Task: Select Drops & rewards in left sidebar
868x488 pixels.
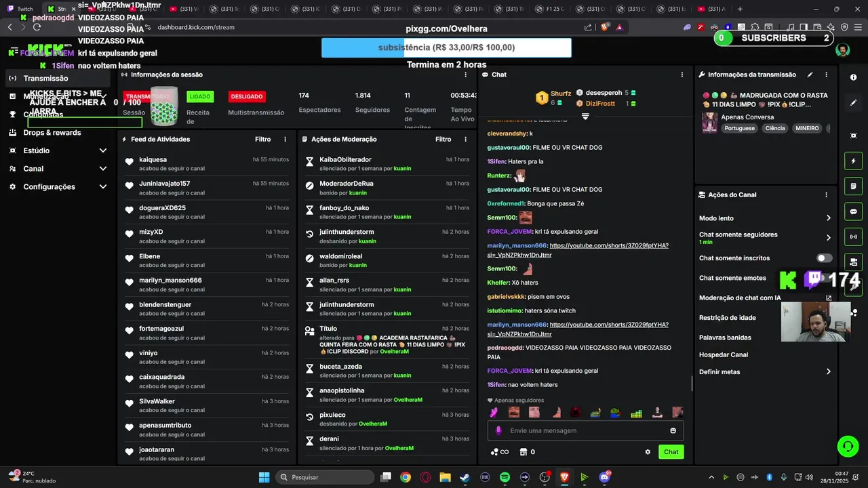Action: click(x=52, y=132)
